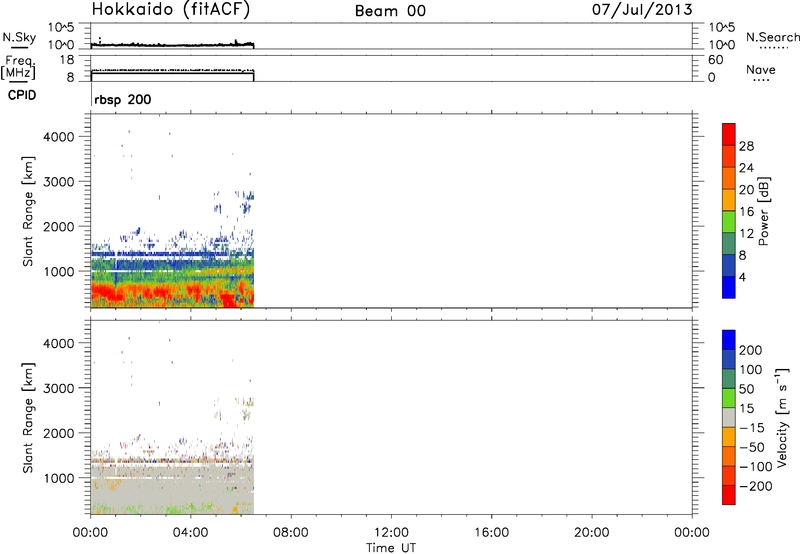
Task: Click the 20 label on Power colorbar
Action: click(x=746, y=190)
